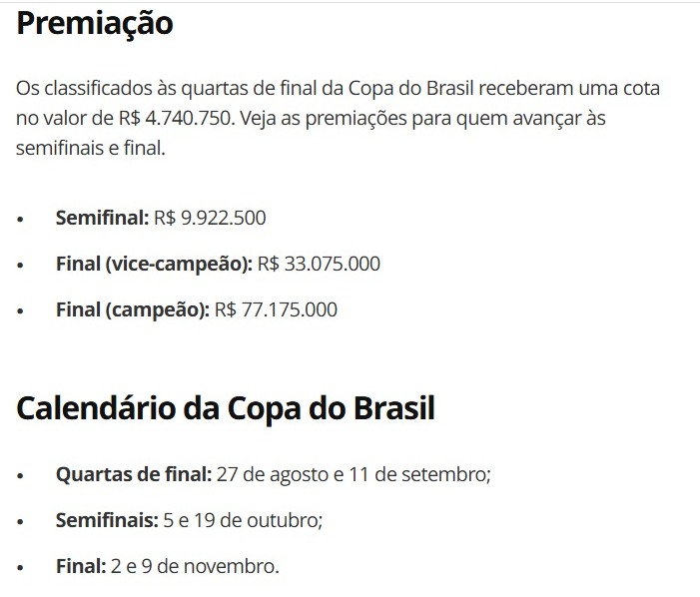Click the words Copa do Brasil in paragraph
700x597 pixels.
[x=410, y=88]
